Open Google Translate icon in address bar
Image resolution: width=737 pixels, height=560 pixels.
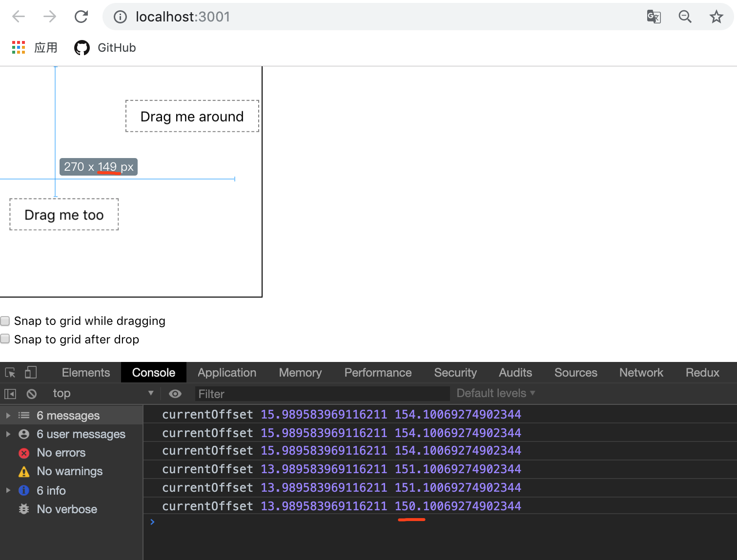click(654, 16)
